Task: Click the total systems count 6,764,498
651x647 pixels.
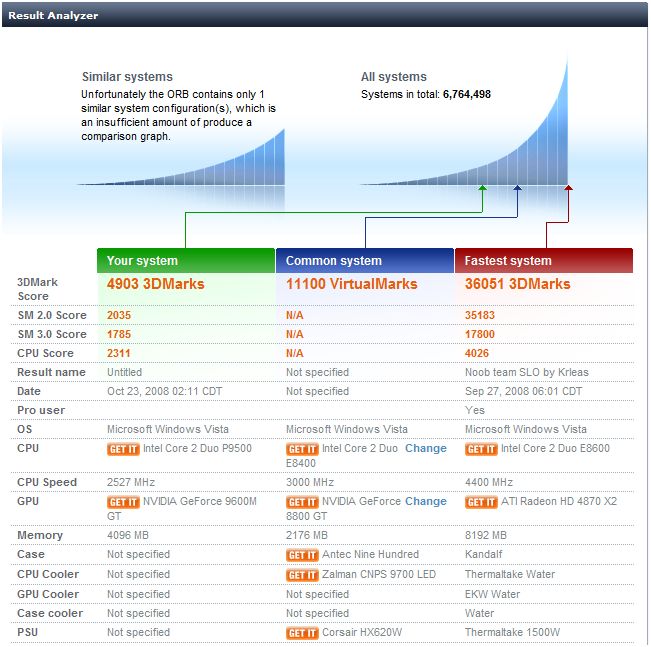Action: (467, 95)
